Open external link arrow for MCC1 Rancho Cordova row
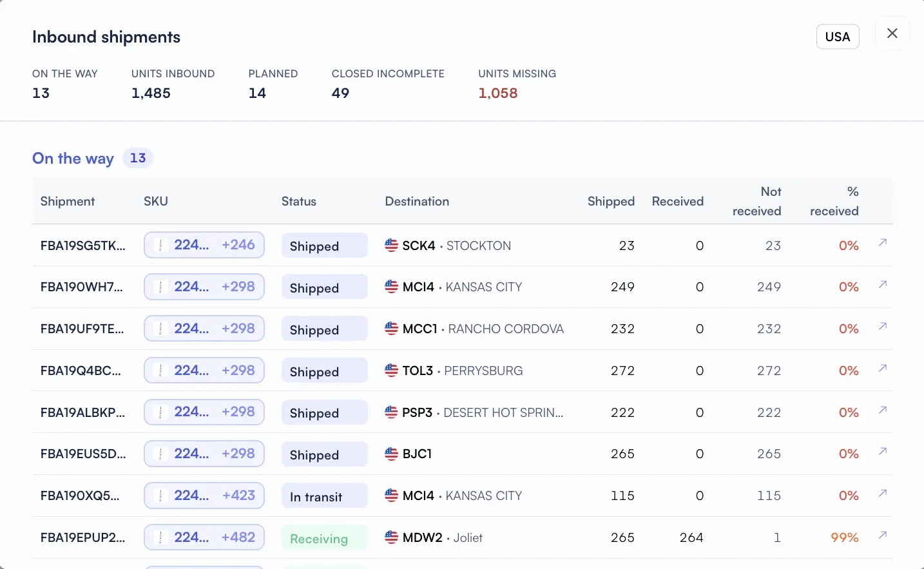 tap(883, 326)
